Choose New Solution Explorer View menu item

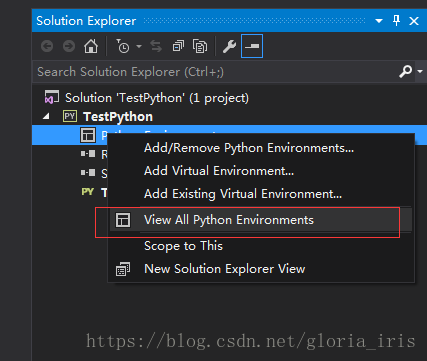(261, 269)
